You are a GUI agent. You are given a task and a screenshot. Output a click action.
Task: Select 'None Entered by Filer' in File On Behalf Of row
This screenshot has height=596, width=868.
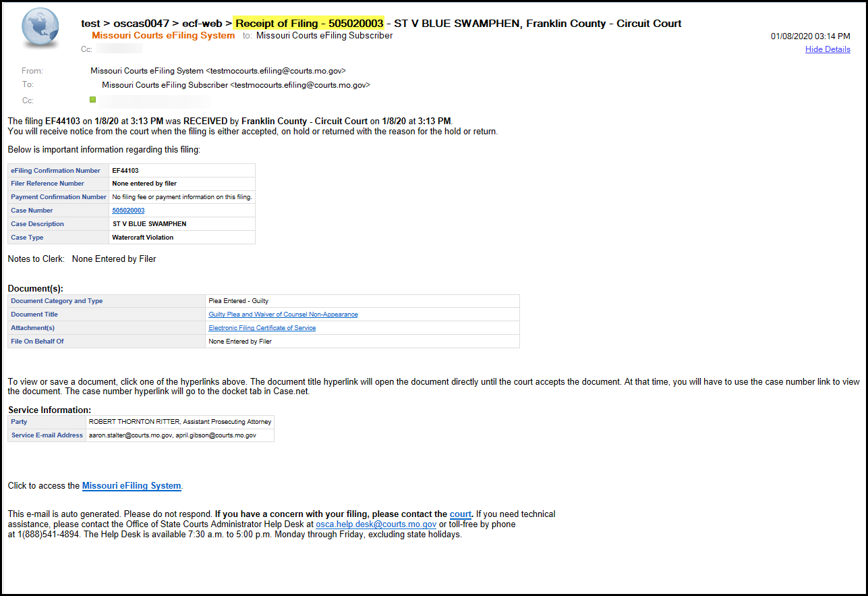pyautogui.click(x=363, y=342)
